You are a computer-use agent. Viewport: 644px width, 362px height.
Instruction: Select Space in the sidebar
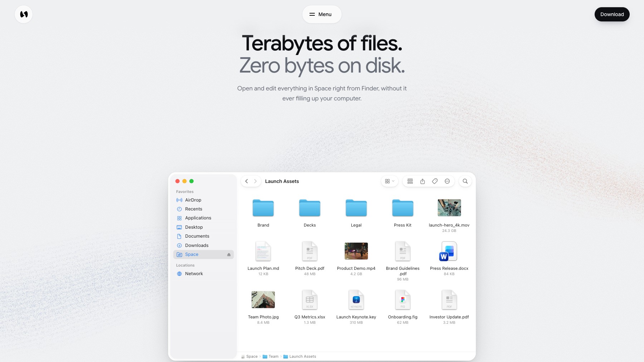(x=204, y=254)
